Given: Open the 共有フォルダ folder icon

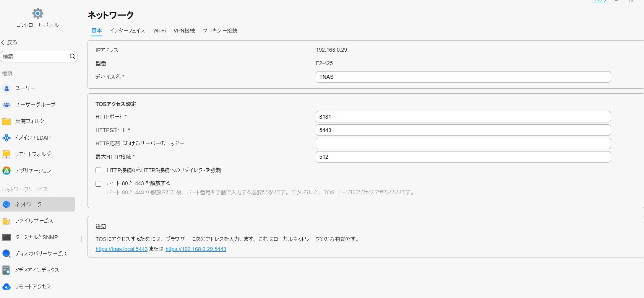Looking at the screenshot, I should (6, 121).
